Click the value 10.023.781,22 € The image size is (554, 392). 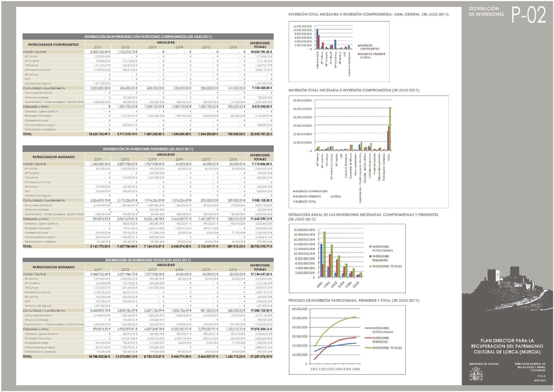(261, 52)
